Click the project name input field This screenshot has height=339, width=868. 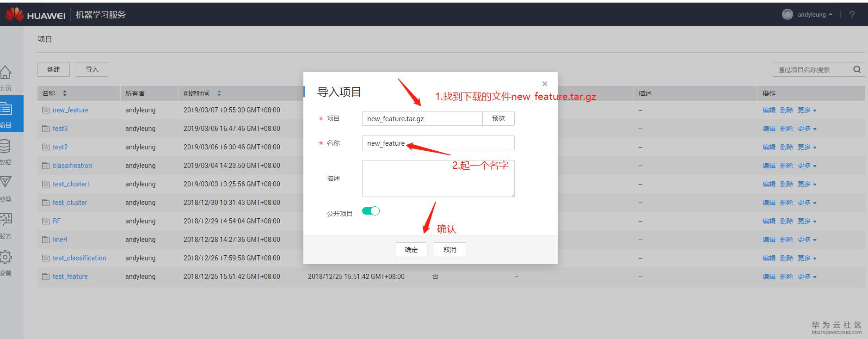438,143
